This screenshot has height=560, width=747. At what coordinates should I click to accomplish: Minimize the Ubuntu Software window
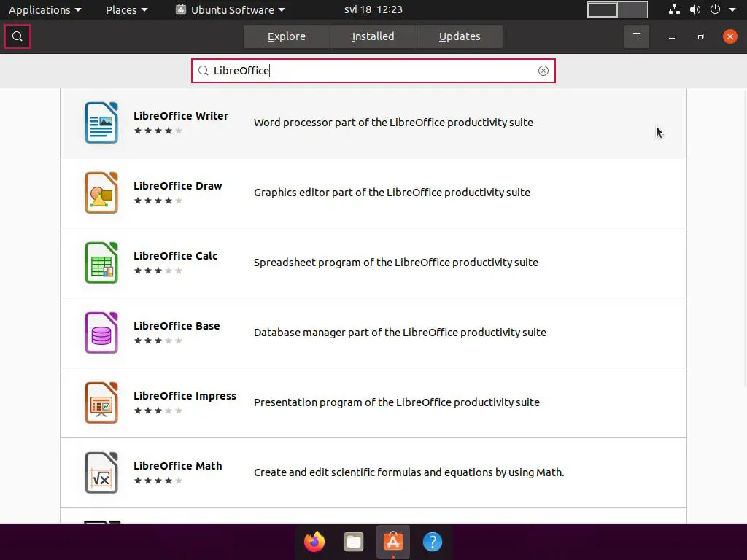click(x=672, y=36)
